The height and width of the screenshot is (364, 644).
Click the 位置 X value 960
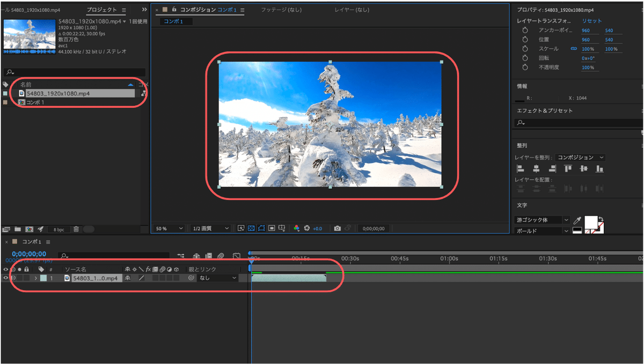coord(586,40)
